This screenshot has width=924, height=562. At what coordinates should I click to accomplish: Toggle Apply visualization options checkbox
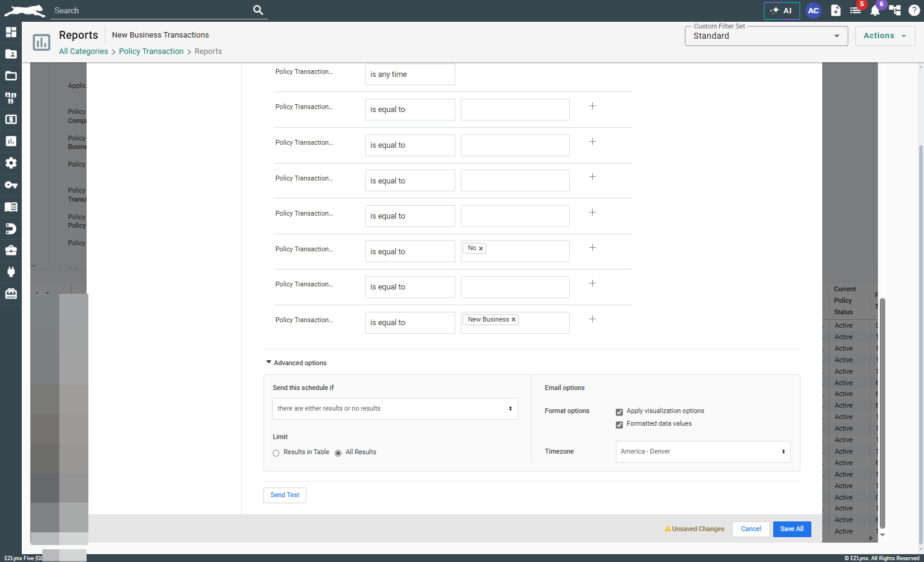pos(619,412)
